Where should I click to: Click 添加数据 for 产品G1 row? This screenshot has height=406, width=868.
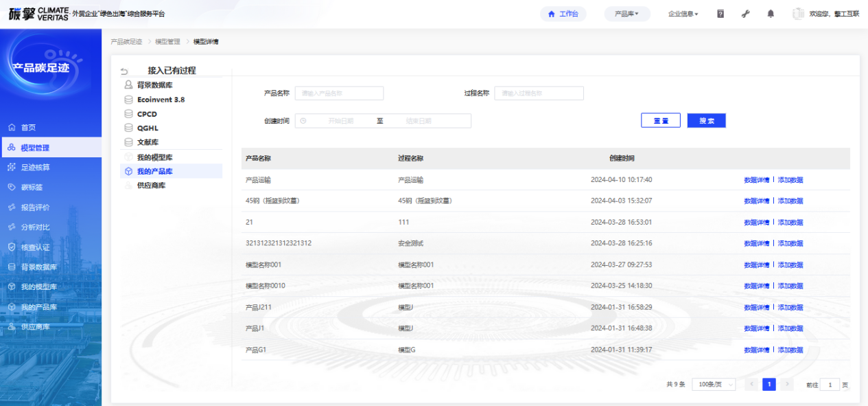pyautogui.click(x=790, y=350)
